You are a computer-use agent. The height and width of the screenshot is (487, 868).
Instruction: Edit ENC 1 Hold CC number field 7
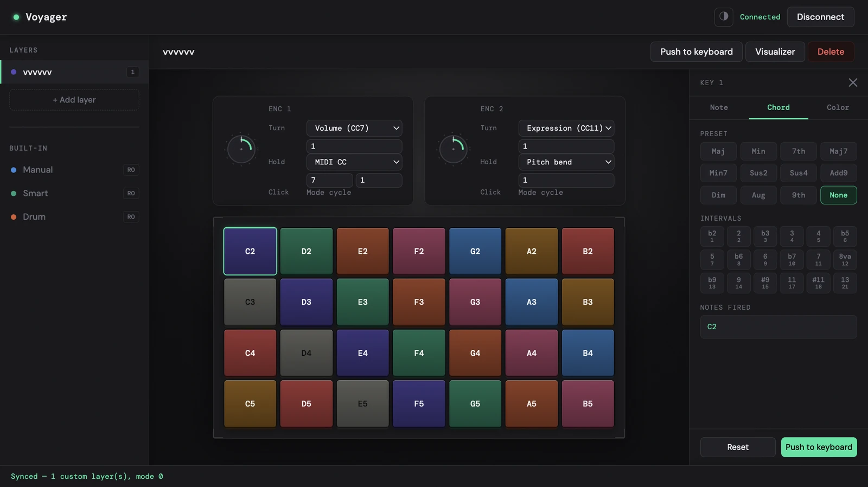[330, 180]
